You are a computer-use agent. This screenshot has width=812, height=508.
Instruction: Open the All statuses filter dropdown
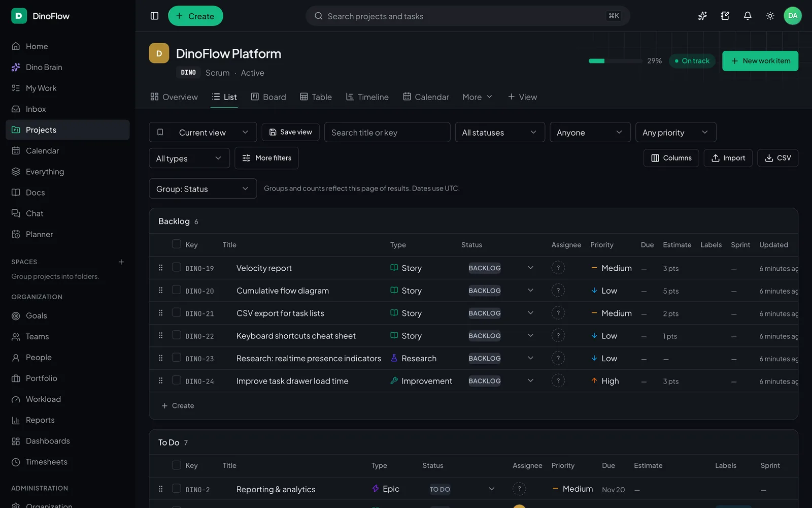500,132
